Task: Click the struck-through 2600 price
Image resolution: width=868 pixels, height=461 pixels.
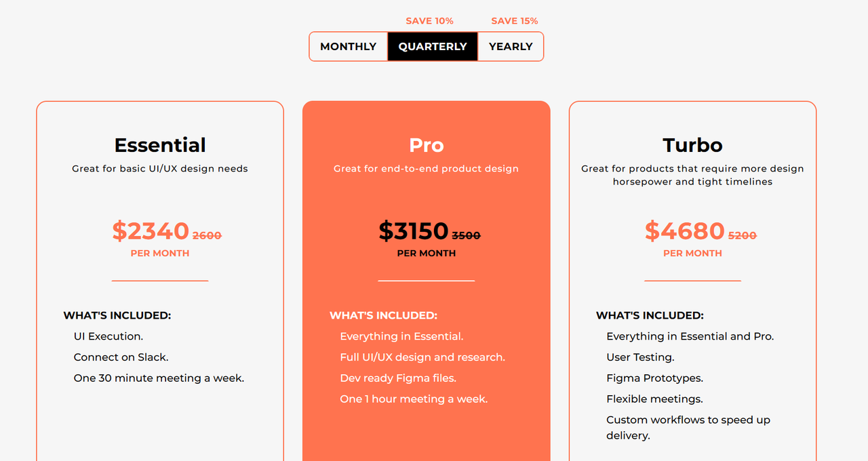Action: coord(207,235)
